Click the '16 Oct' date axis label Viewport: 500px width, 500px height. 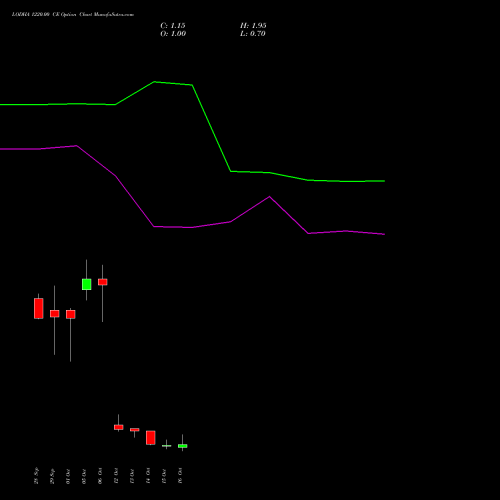coord(180,476)
